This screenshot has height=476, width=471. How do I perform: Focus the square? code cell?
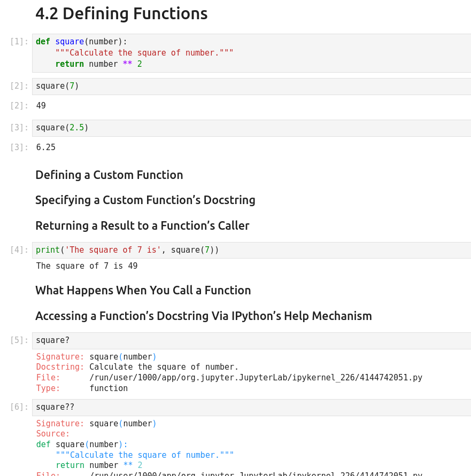tap(251, 340)
